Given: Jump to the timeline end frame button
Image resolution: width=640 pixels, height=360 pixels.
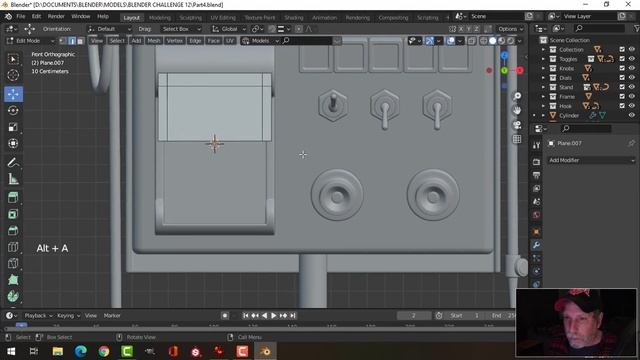Looking at the screenshot, I should [293, 316].
